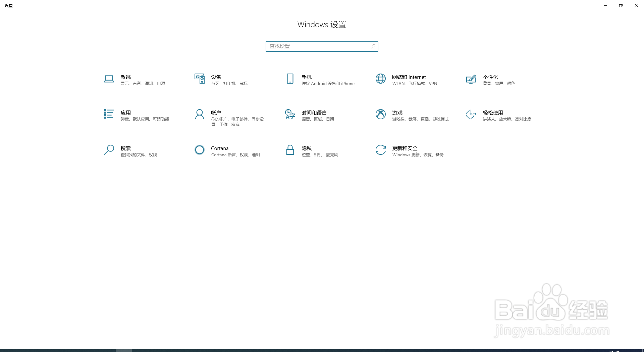644x352 pixels.
Task: Close the 设置 window
Action: [636, 5]
